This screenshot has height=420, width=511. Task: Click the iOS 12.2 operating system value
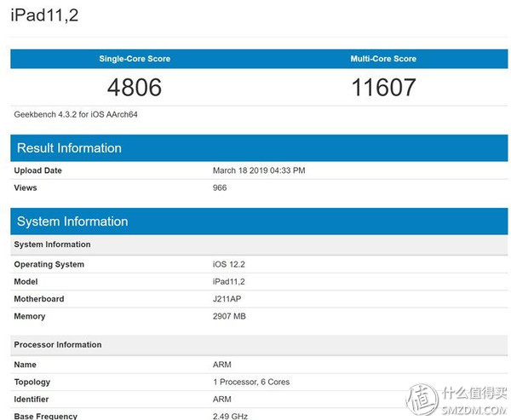click(x=228, y=264)
